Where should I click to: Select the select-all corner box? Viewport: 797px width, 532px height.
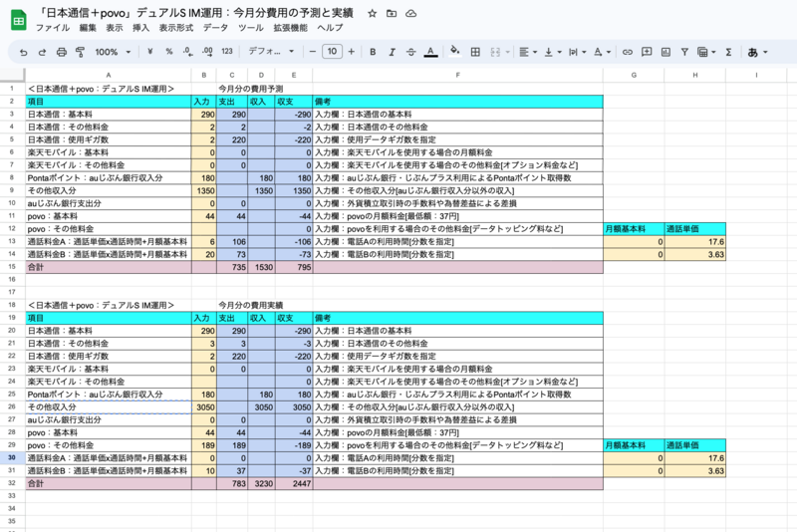coord(12,75)
